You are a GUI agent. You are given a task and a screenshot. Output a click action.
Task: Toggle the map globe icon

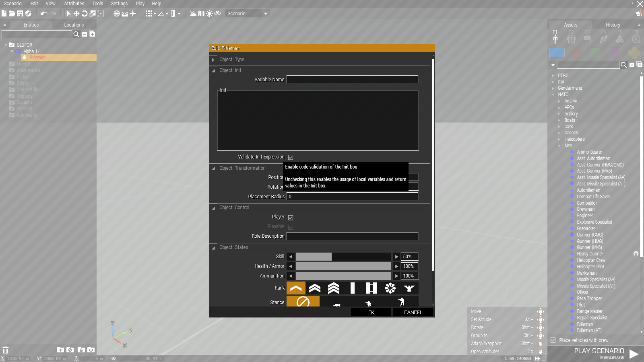[117, 14]
